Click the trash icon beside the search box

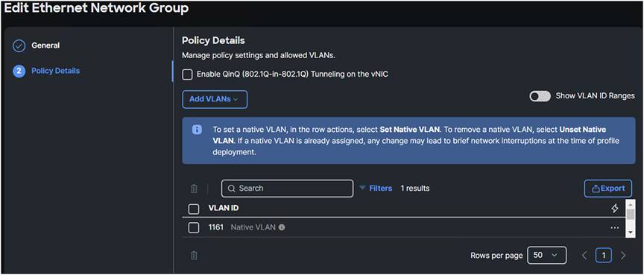click(195, 189)
